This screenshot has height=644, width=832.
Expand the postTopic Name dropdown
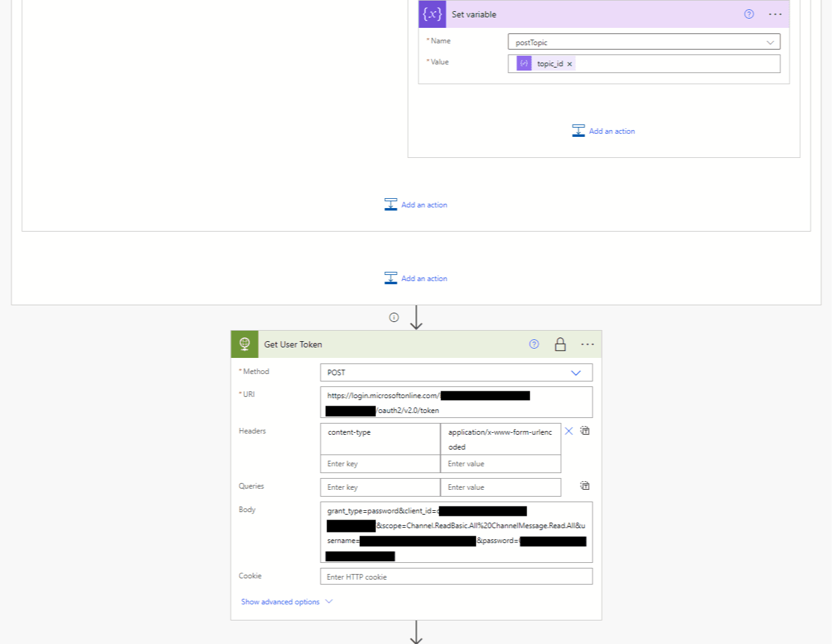pos(770,43)
